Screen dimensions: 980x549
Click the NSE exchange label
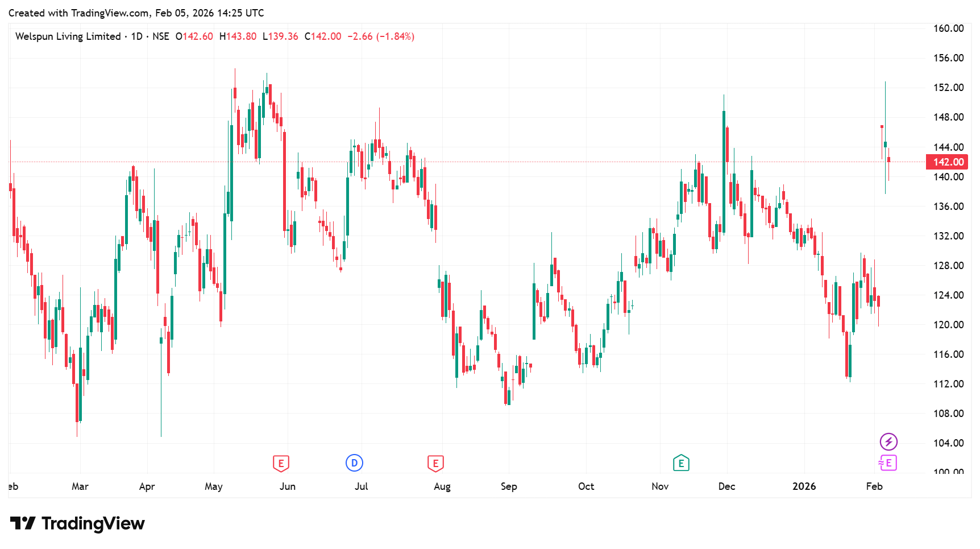(x=161, y=36)
